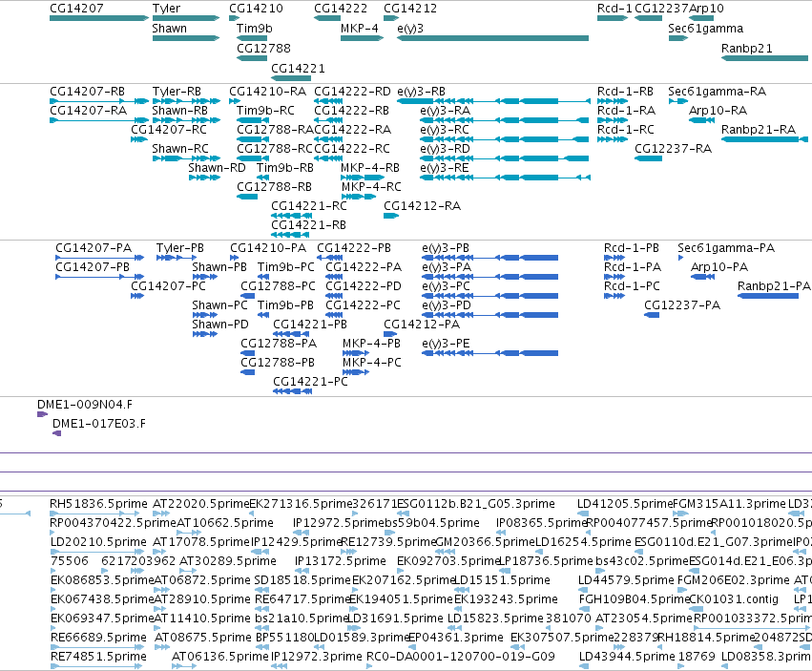The height and width of the screenshot is (671, 812).
Task: Click the CG14212-PA protein label
Action: [422, 325]
